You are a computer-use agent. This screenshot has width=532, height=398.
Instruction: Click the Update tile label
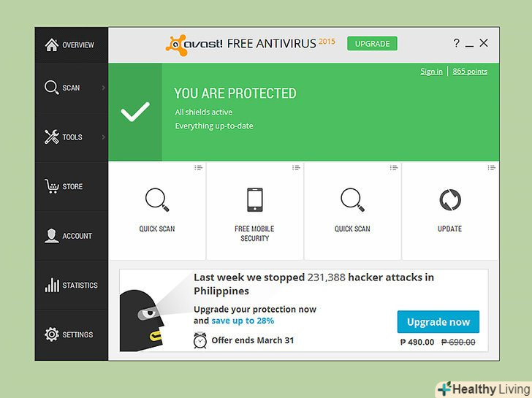coord(450,229)
